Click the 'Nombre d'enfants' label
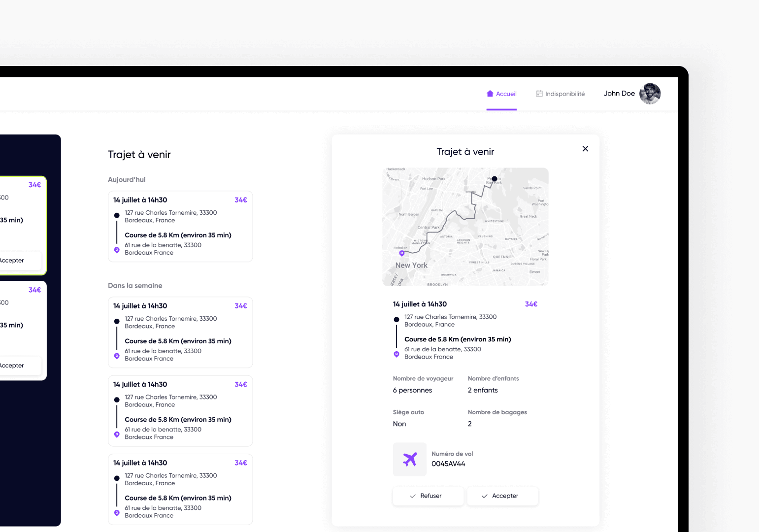 pos(493,379)
